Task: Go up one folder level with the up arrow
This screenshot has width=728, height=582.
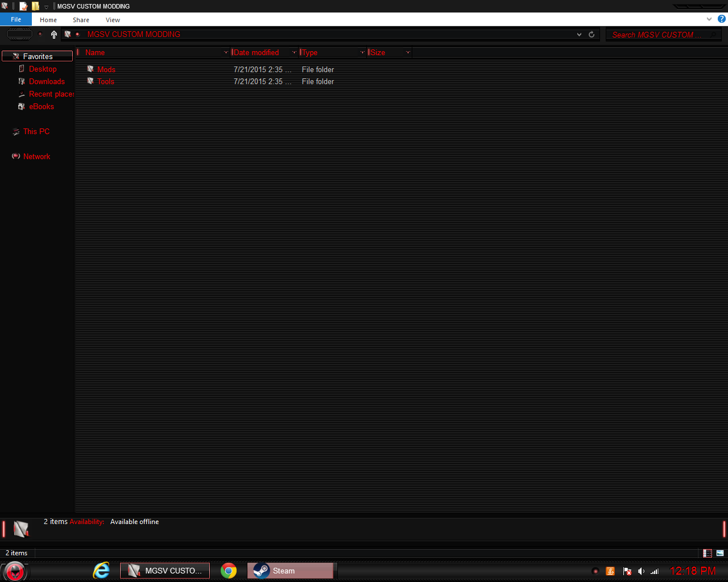Action: coord(54,34)
